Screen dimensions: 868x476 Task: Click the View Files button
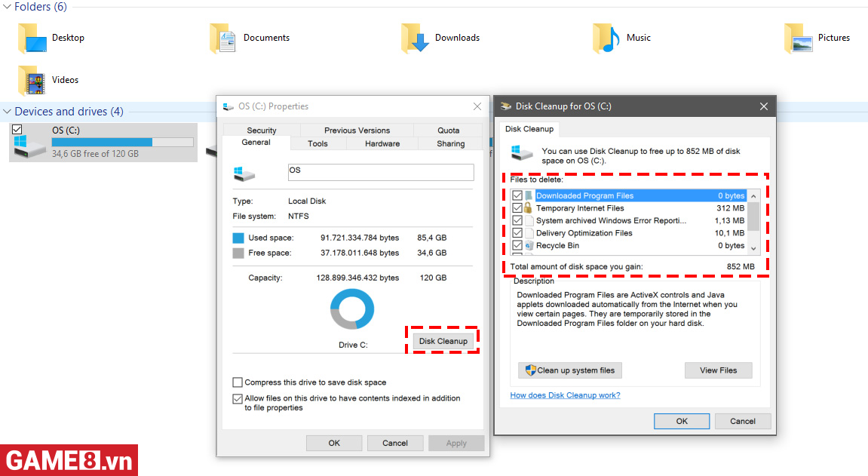718,370
